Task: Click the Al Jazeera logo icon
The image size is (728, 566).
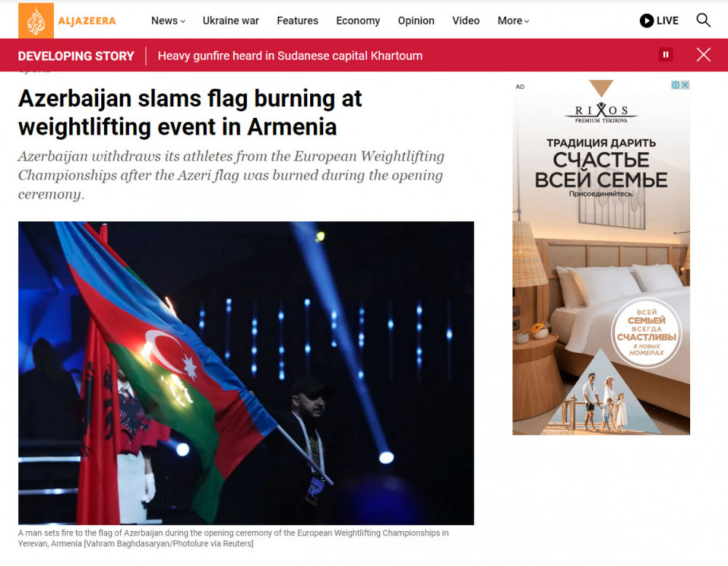Action: pos(36,20)
